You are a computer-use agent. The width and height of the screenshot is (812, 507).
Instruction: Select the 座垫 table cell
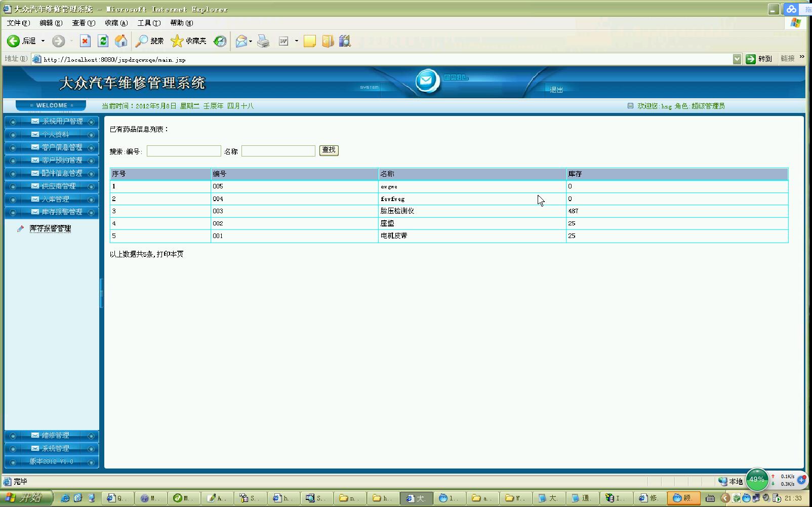[x=472, y=223]
